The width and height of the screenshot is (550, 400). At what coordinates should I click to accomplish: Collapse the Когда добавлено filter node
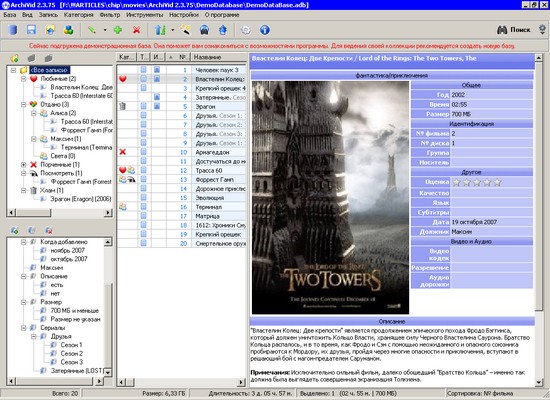pyautogui.click(x=23, y=242)
